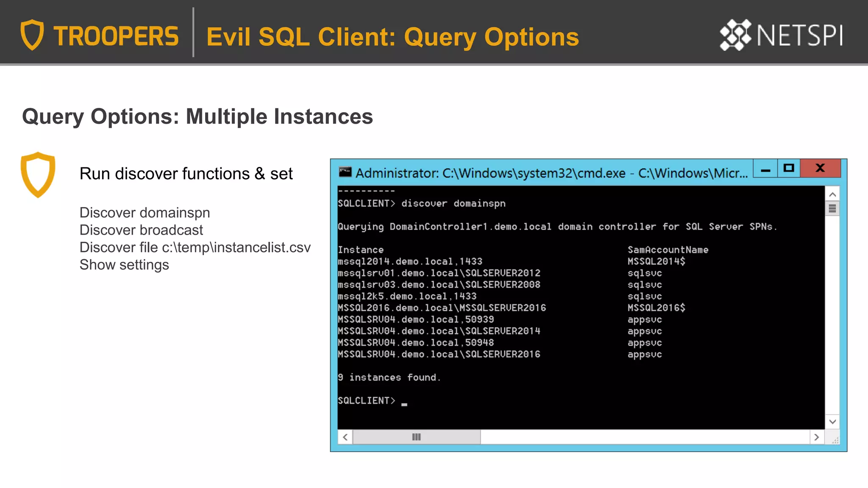Click the horizontal scrollbar left arrow
Image resolution: width=868 pixels, height=488 pixels.
point(345,437)
